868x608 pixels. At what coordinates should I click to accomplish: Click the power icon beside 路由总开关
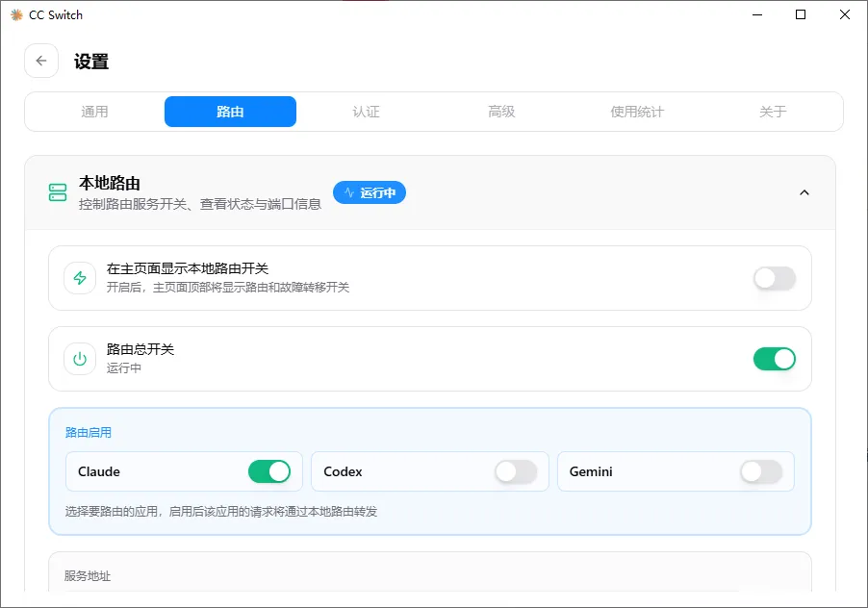[x=80, y=359]
